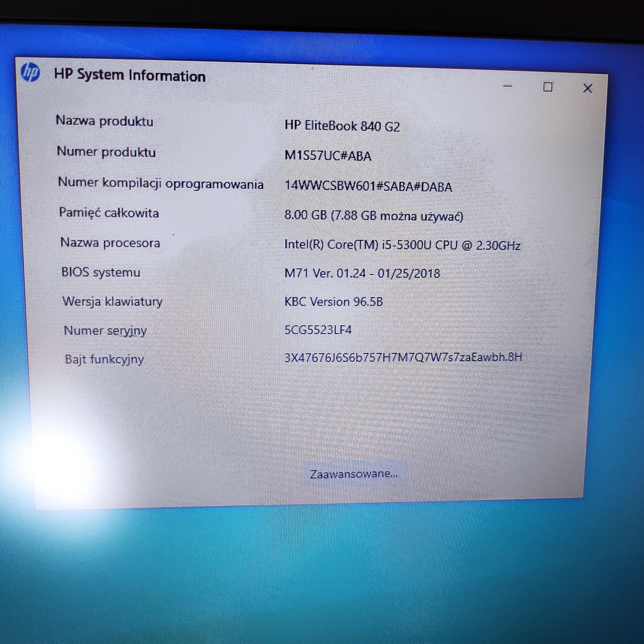
Task: Select the 'Numer seryjny' label
Action: (x=105, y=331)
